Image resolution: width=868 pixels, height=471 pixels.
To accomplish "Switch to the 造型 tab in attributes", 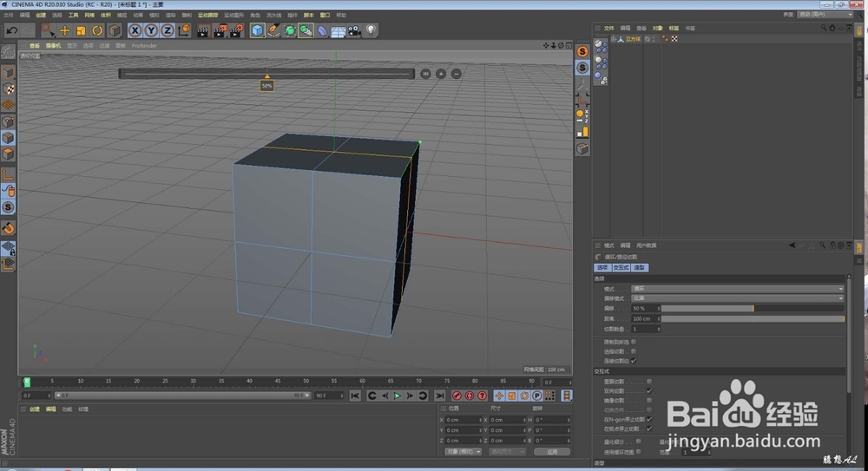I will (639, 267).
